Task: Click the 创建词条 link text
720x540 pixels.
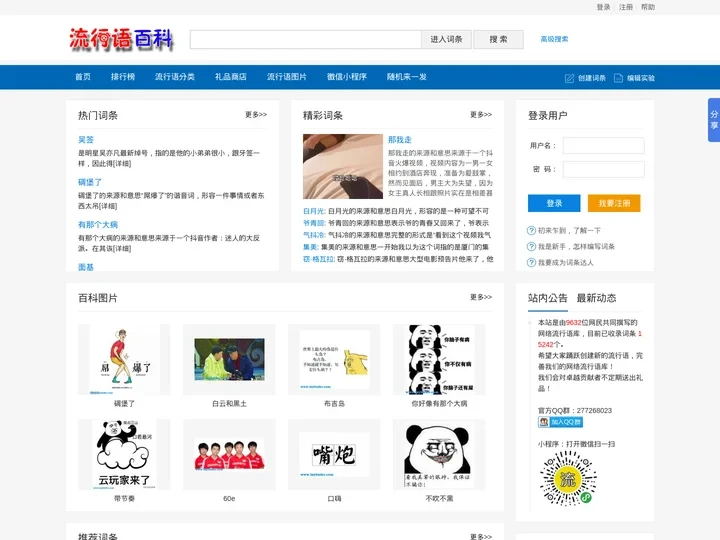Action: click(592, 78)
